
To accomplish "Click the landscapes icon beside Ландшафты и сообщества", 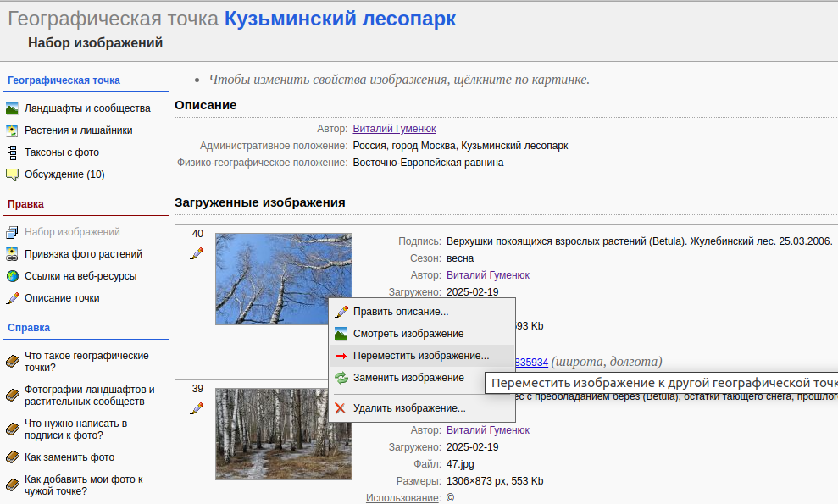I will click(12, 108).
